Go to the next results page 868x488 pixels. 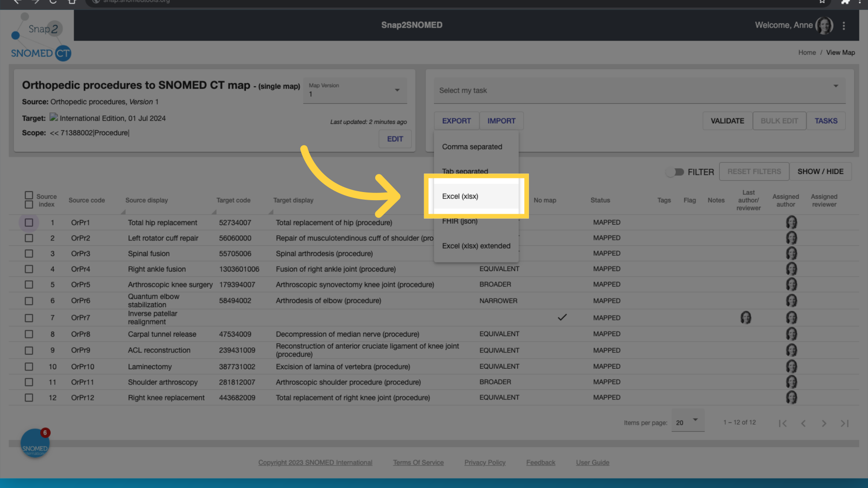pyautogui.click(x=824, y=423)
